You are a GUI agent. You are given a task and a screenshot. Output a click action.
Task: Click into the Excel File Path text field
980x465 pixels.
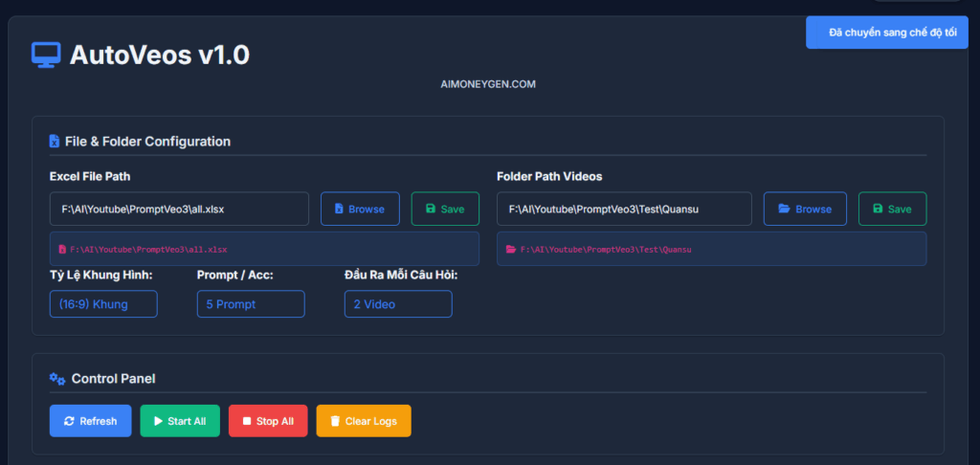[x=179, y=209]
